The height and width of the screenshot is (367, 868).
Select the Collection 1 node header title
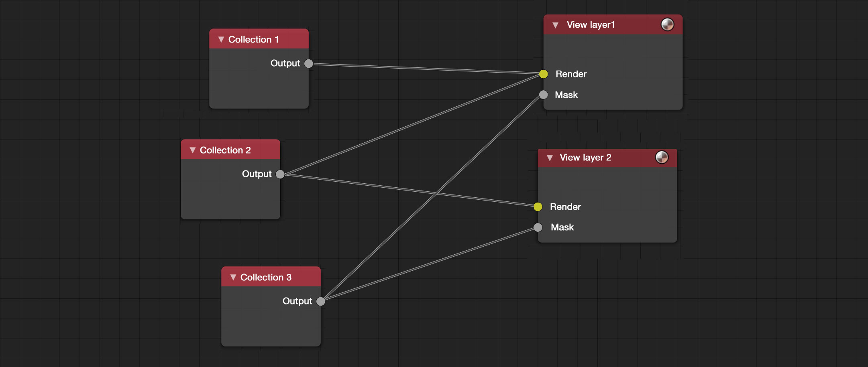[x=253, y=39]
